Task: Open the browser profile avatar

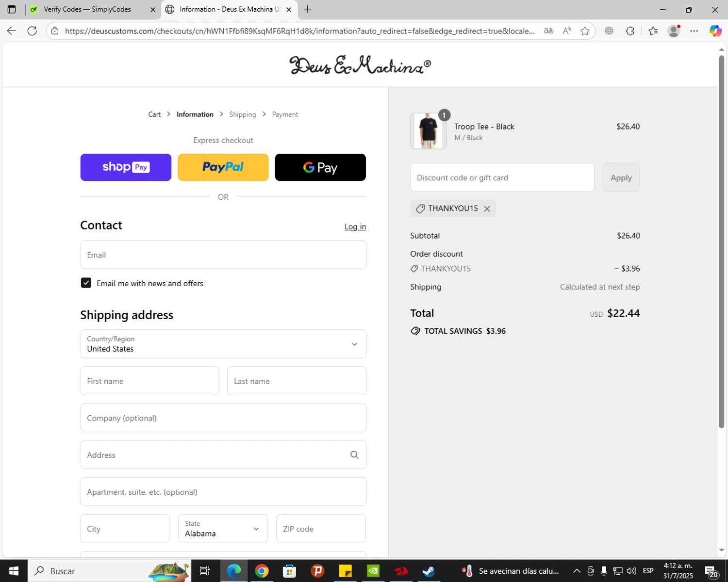Action: click(674, 31)
